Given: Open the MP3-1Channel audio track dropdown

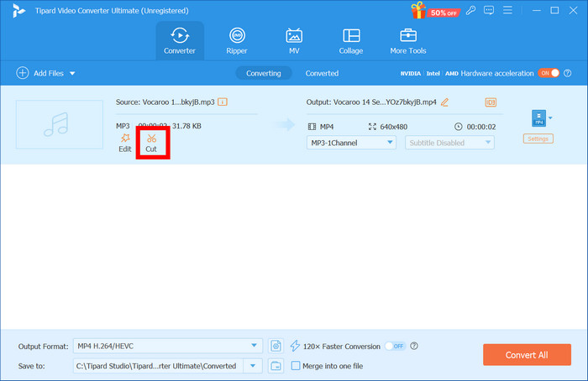Looking at the screenshot, I should pyautogui.click(x=351, y=143).
